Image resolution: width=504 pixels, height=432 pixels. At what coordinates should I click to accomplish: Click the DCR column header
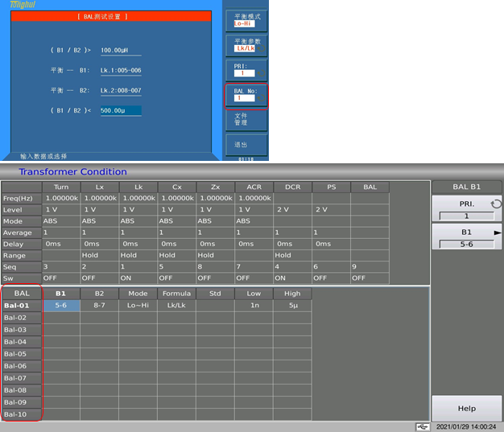pos(292,187)
